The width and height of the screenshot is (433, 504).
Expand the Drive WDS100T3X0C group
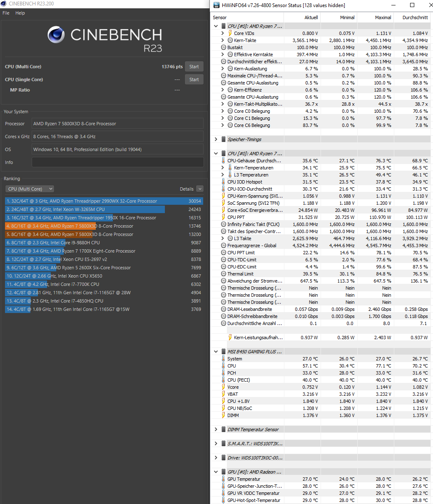(216, 458)
